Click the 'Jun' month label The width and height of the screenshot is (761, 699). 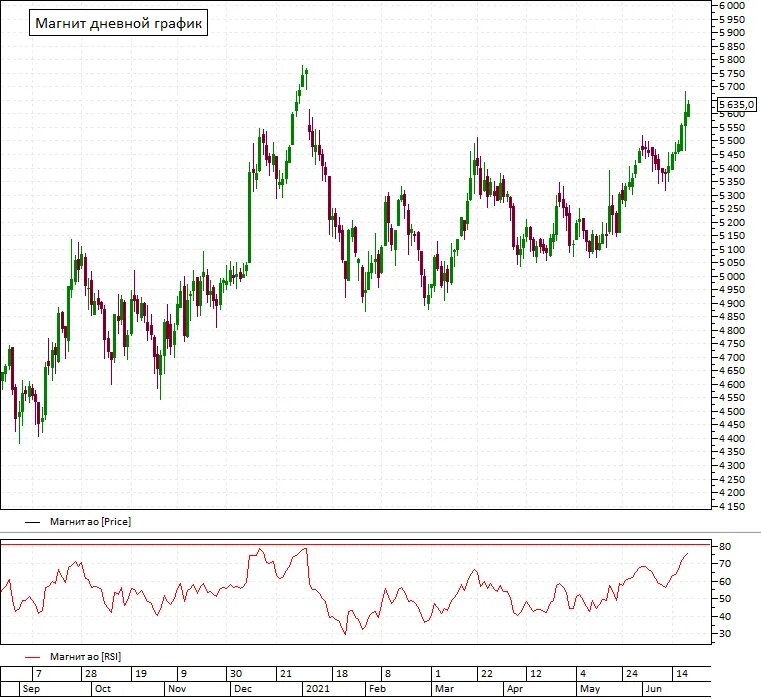[x=653, y=689]
